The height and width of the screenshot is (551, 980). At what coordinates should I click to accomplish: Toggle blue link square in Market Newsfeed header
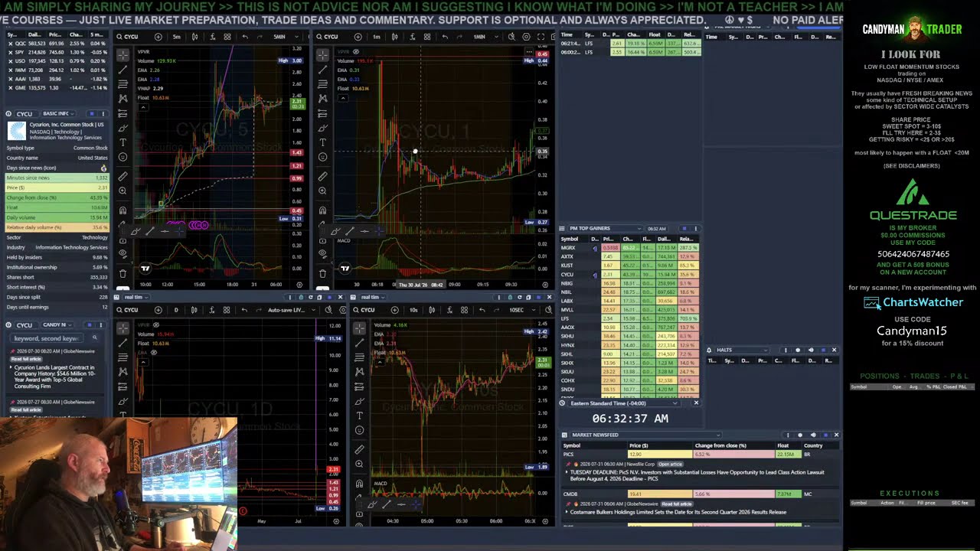(824, 435)
